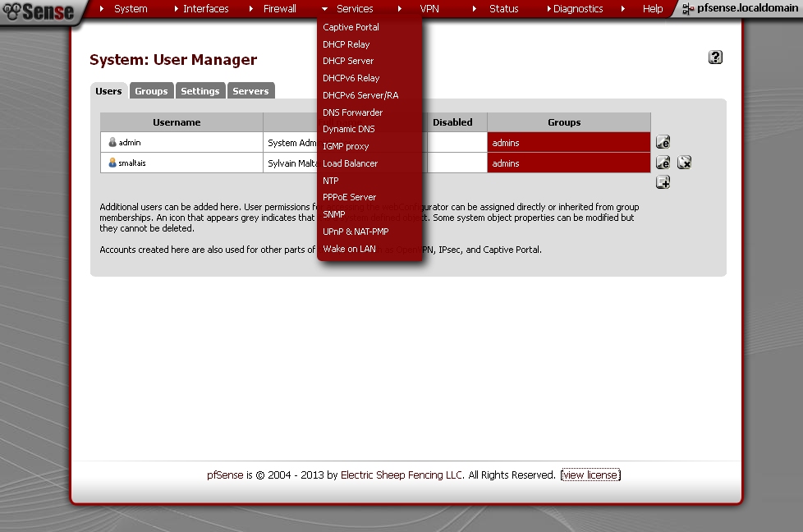Switch to the Groups tab
The height and width of the screenshot is (532, 803).
click(151, 91)
